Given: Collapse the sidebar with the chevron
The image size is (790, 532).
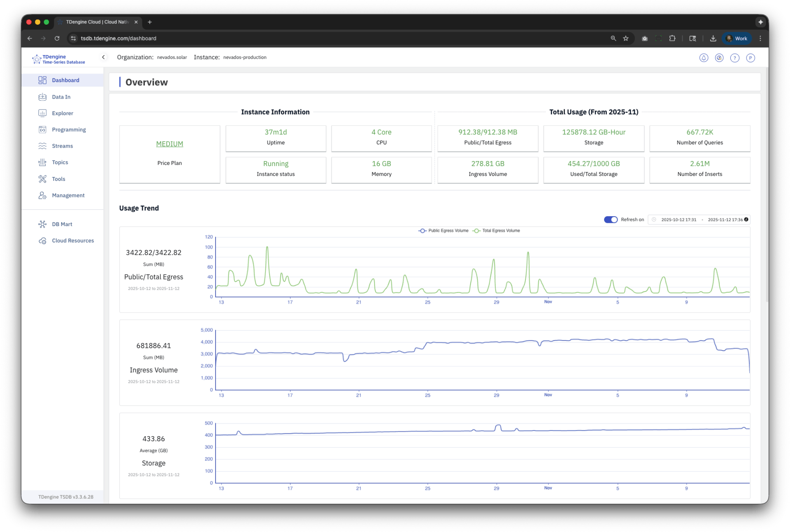Looking at the screenshot, I should (103, 57).
